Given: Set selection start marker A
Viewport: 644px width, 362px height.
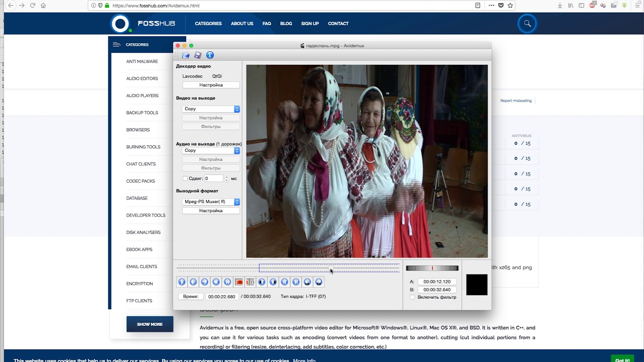Looking at the screenshot, I should (239, 282).
